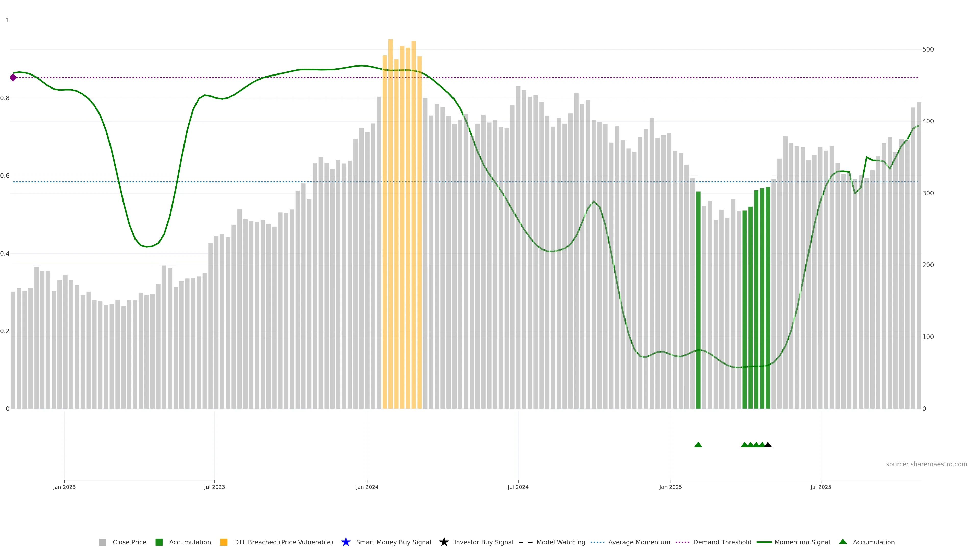Click the Jan 2023 axis label
This screenshot has width=980, height=551.
point(64,487)
